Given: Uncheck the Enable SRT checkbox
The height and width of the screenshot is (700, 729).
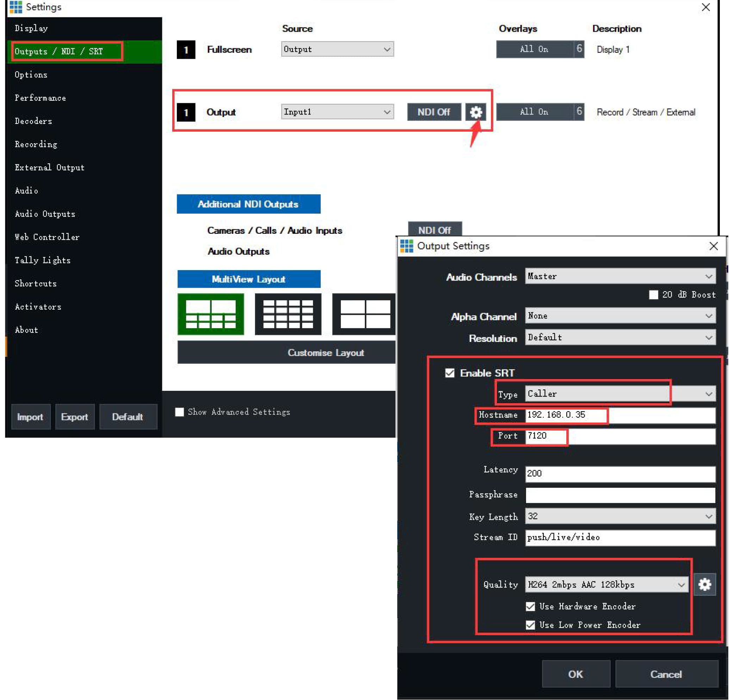Looking at the screenshot, I should [x=450, y=373].
